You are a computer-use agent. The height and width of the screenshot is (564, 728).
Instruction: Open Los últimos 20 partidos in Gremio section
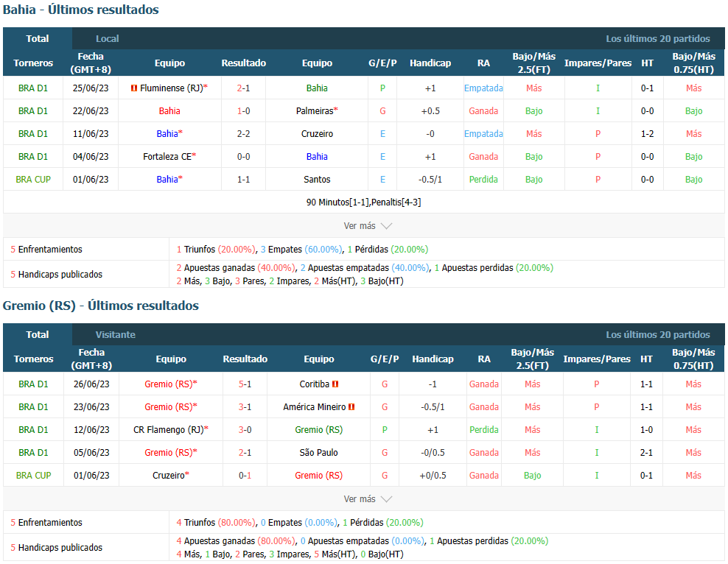[x=658, y=334]
